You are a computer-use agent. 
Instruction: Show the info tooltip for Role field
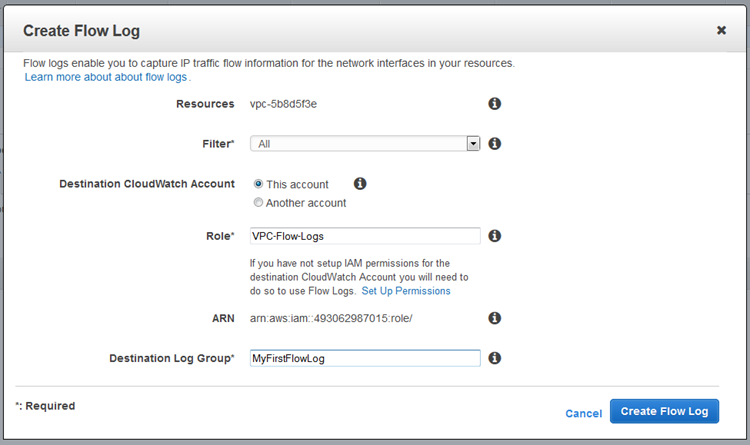coord(494,236)
